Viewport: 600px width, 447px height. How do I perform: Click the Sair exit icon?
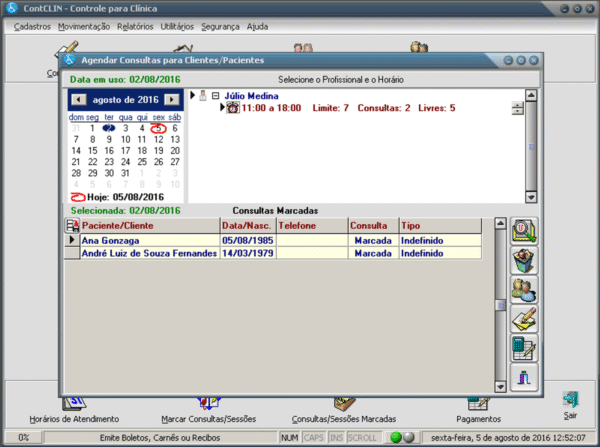coord(570,402)
